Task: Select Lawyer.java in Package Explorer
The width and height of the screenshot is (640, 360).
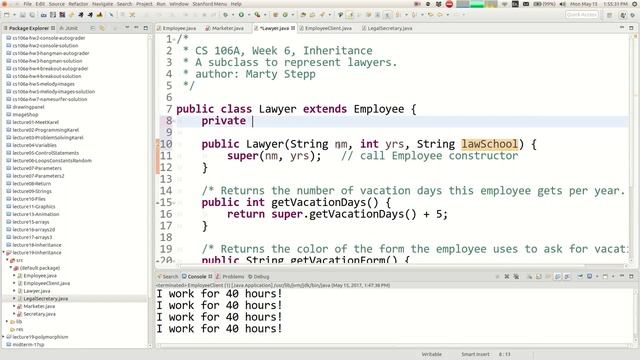Action: tap(37, 291)
